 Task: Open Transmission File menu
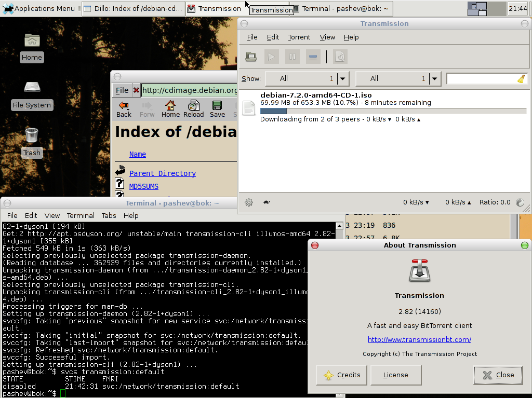point(252,37)
